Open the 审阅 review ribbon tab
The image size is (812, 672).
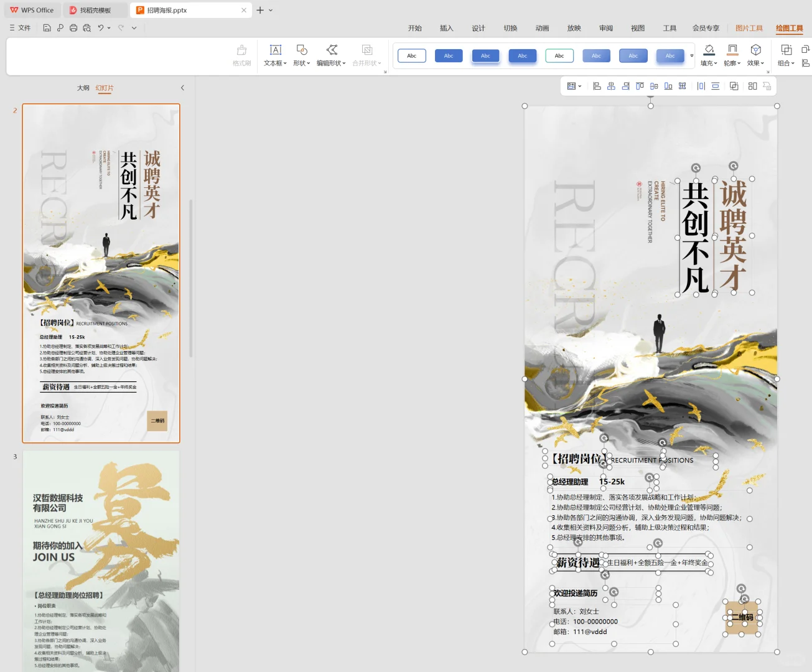(x=606, y=28)
